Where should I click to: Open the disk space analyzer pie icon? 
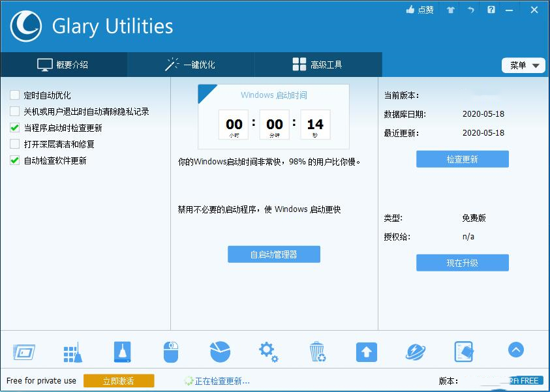[220, 352]
